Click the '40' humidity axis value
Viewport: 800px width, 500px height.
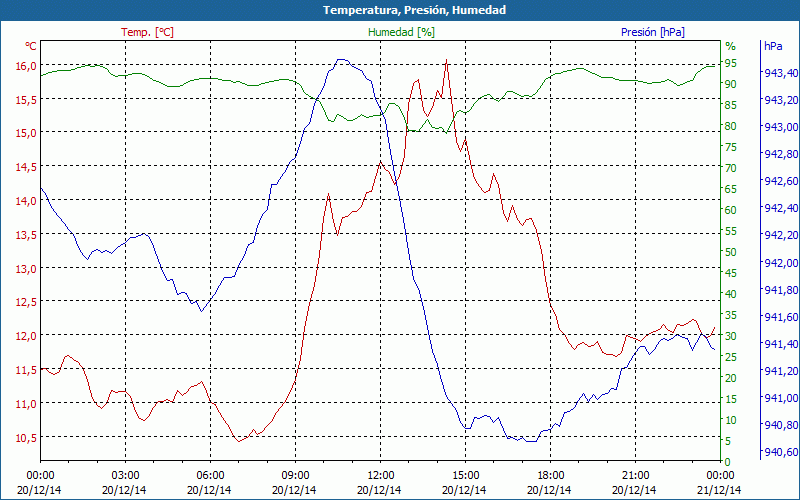coord(731,294)
